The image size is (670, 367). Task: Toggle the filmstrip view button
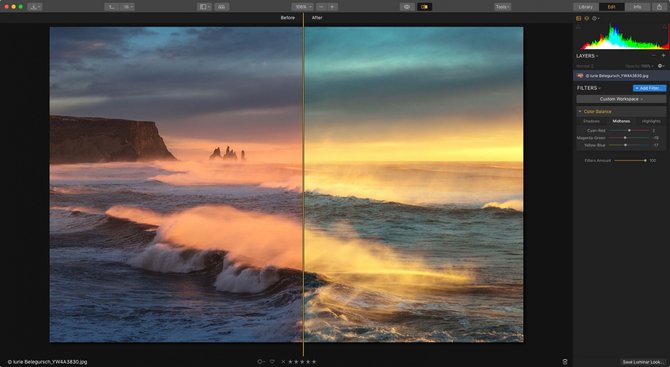click(221, 7)
